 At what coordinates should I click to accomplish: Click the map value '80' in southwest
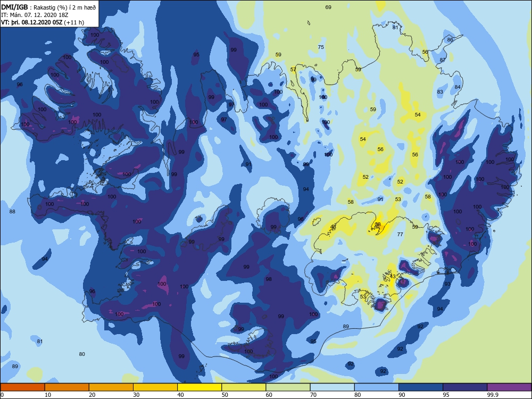pyautogui.click(x=82, y=354)
